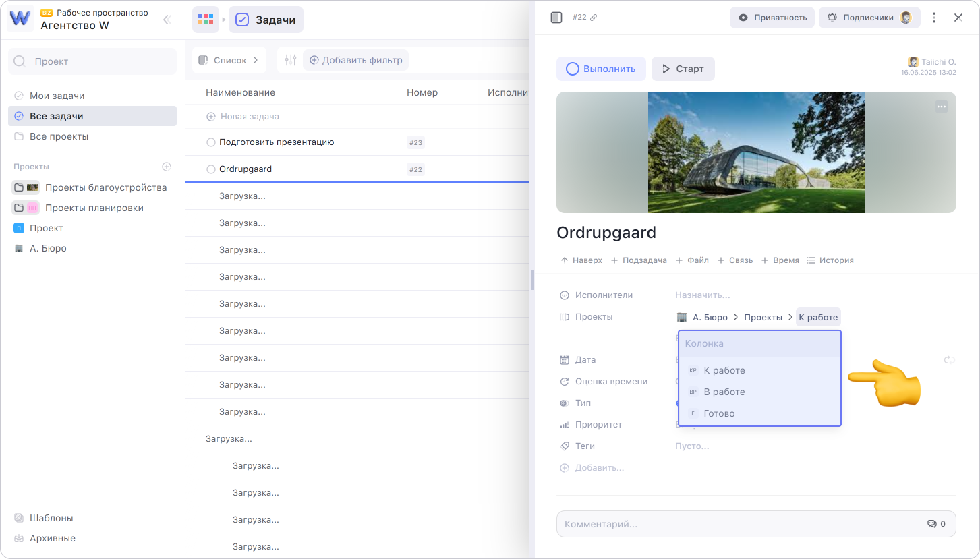The image size is (980, 559).
Task: Click the Шаблоны templates icon
Action: point(19,519)
